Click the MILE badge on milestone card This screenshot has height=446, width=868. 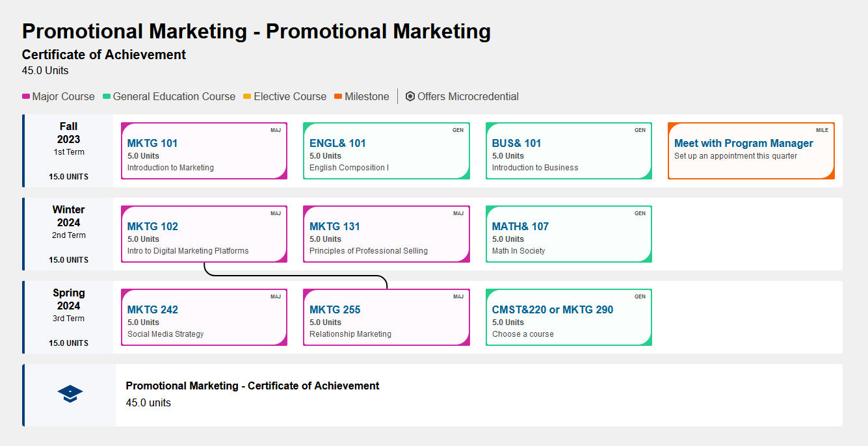pyautogui.click(x=822, y=130)
